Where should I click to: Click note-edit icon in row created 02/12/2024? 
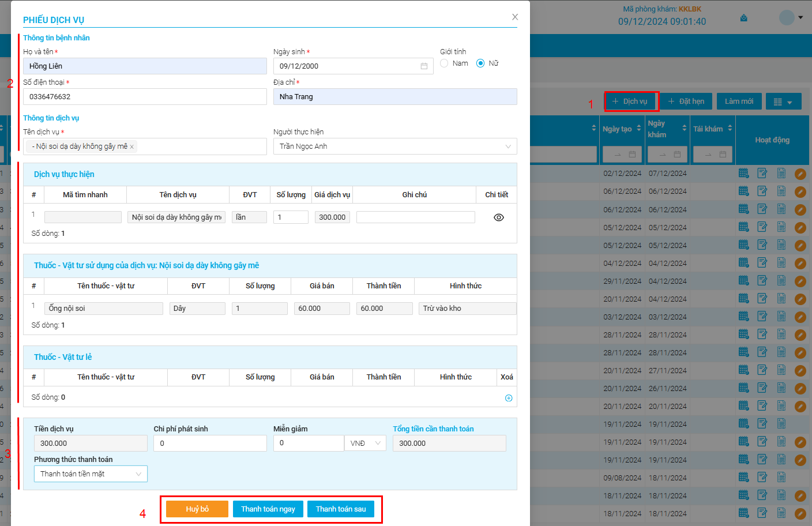(762, 173)
